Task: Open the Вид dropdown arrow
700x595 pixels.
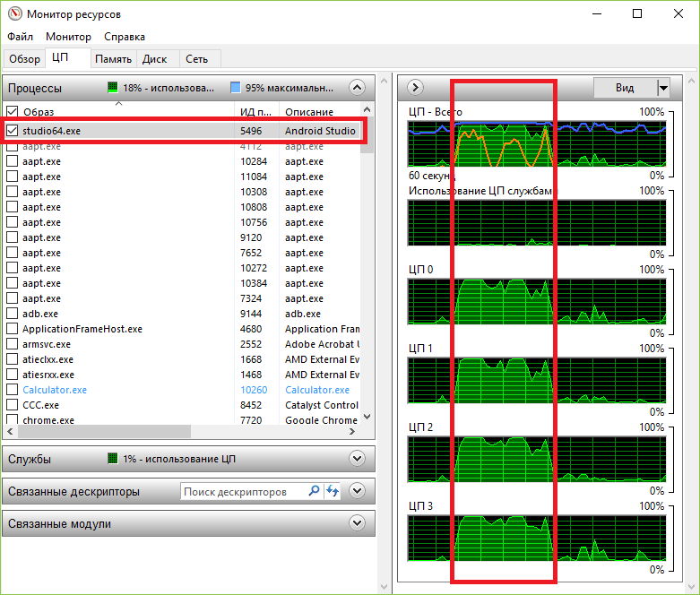Action: point(663,88)
